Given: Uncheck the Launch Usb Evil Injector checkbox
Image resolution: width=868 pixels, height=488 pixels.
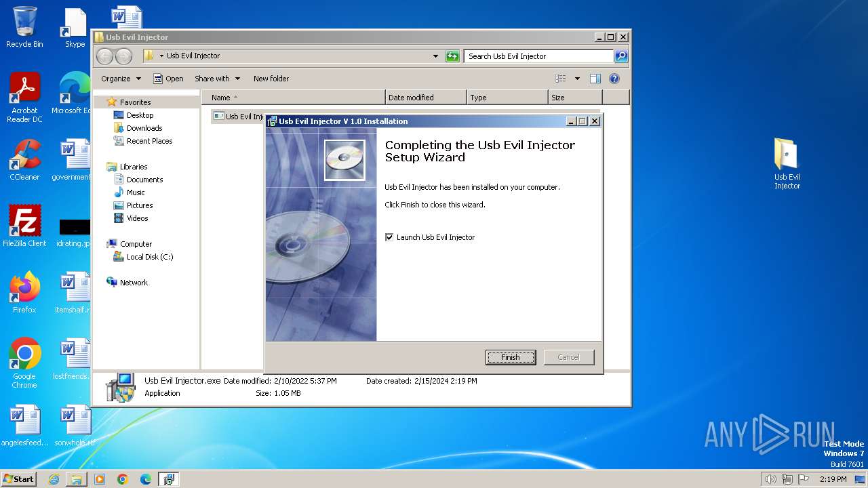Looking at the screenshot, I should 389,237.
